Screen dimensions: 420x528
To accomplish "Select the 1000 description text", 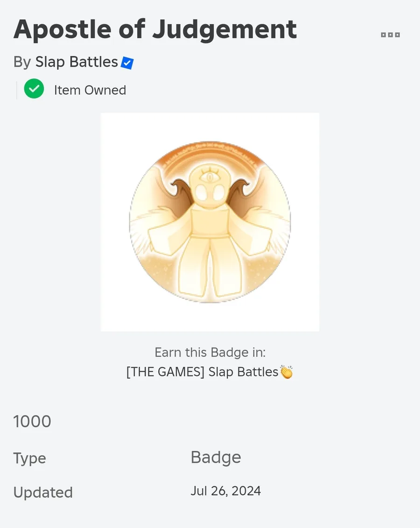I will (32, 422).
